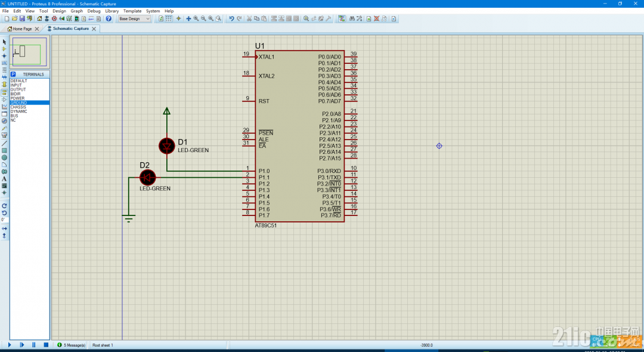Cut selection with the scissors icon

point(249,18)
